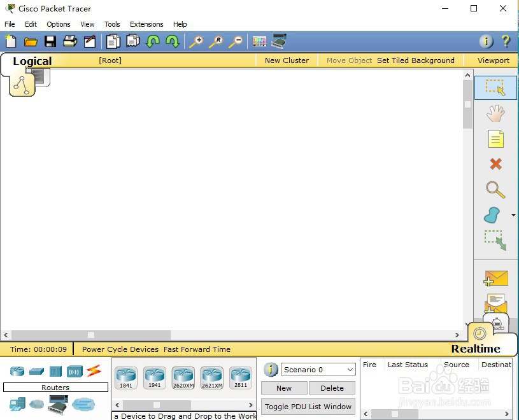Pick the 2620XM router
The height and width of the screenshot is (420, 519).
click(x=183, y=377)
